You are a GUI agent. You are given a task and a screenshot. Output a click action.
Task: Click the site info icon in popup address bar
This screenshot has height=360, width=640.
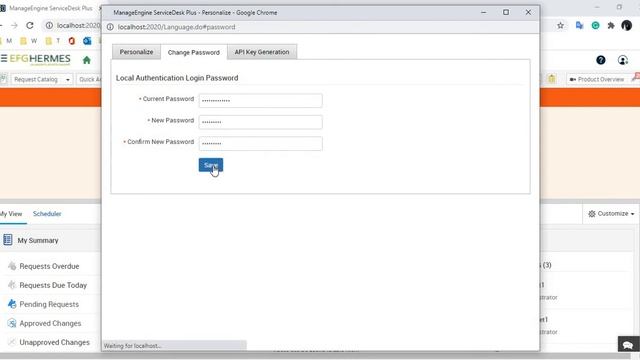click(x=110, y=27)
